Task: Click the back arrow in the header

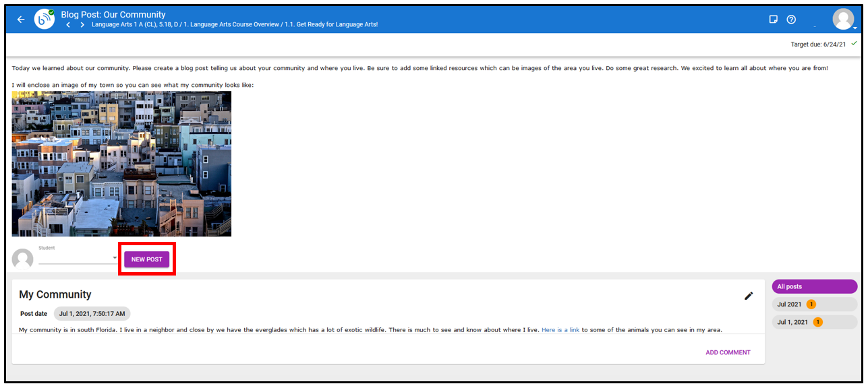Action: tap(21, 20)
